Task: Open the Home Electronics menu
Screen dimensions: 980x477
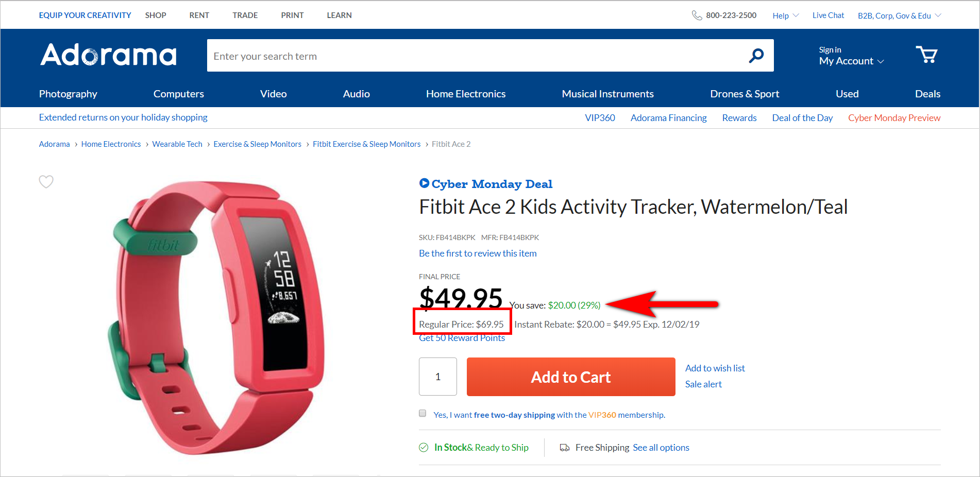Action: [465, 94]
